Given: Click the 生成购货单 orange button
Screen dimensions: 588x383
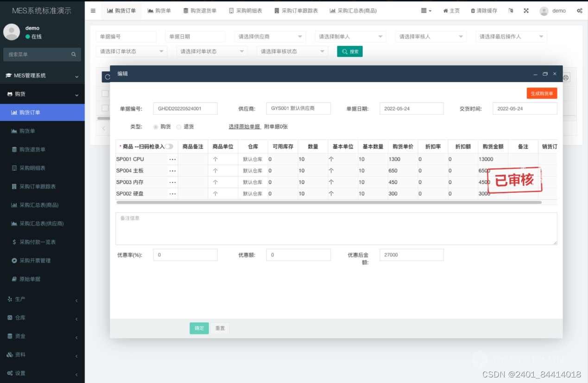Looking at the screenshot, I should tap(543, 93).
